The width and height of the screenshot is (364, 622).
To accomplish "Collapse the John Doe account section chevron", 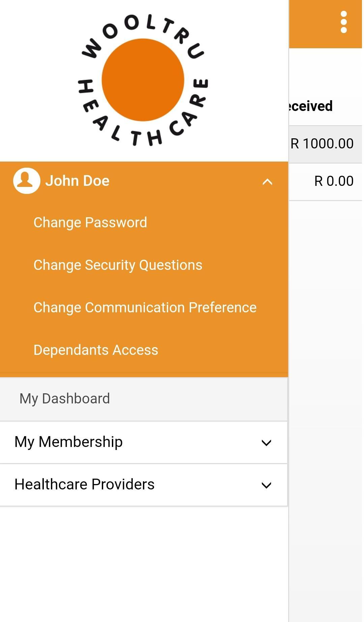I will coord(267,182).
